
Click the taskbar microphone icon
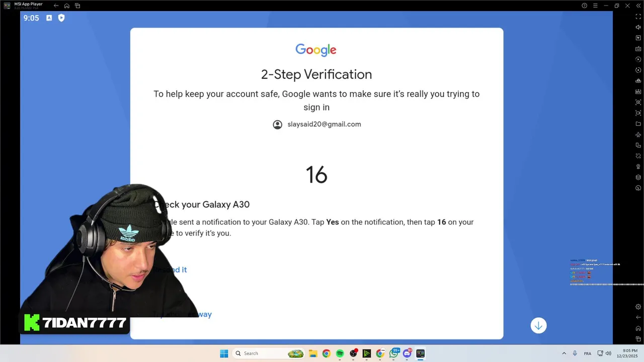point(575,353)
